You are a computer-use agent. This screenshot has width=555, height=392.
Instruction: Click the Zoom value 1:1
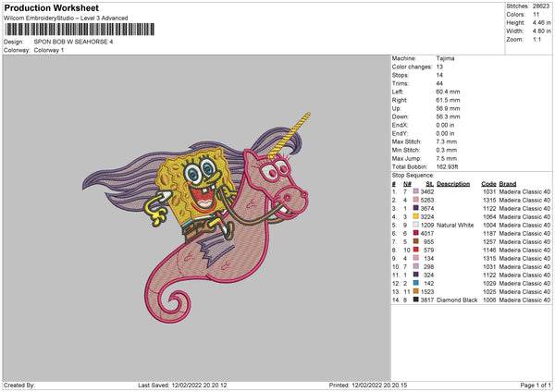[x=536, y=39]
